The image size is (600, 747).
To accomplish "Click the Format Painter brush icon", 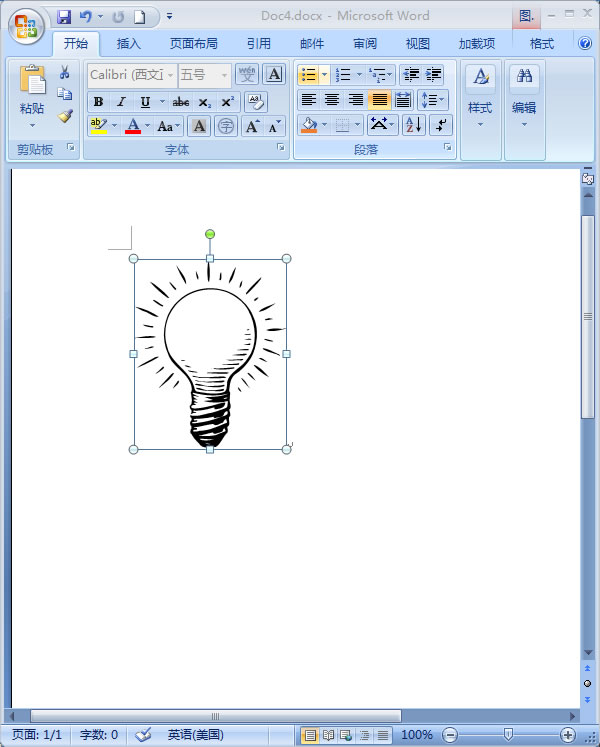I will [65, 117].
